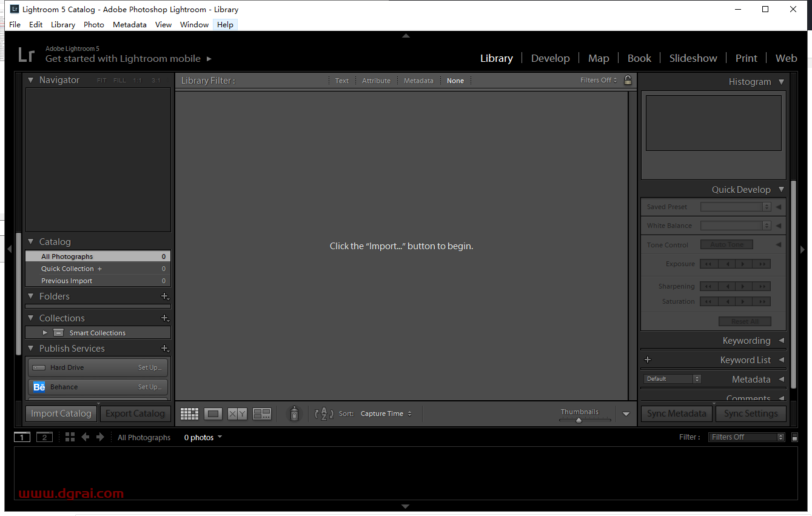Switch to the Develop module
The width and height of the screenshot is (812, 516).
[x=550, y=58]
